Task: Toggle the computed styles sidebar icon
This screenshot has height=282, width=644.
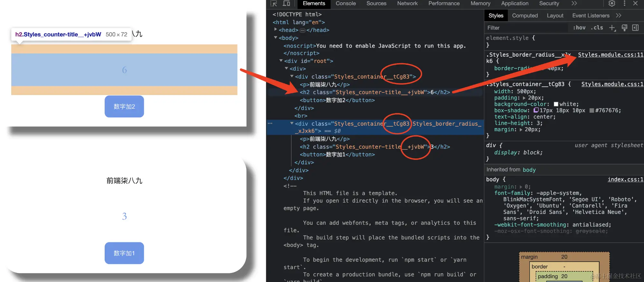Action: point(635,28)
